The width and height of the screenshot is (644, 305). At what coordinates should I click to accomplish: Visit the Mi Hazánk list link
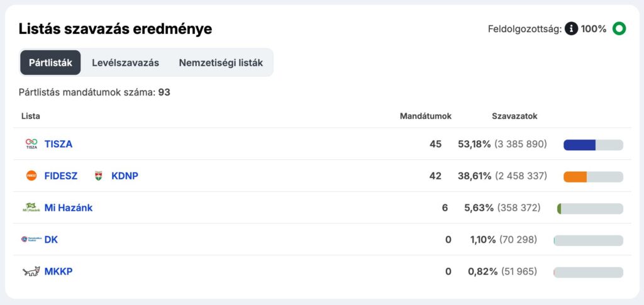[69, 208]
